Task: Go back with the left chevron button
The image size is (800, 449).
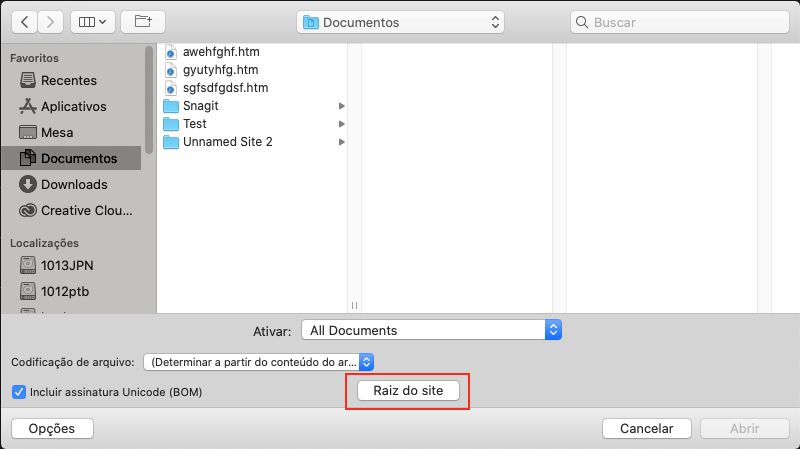Action: (x=24, y=22)
